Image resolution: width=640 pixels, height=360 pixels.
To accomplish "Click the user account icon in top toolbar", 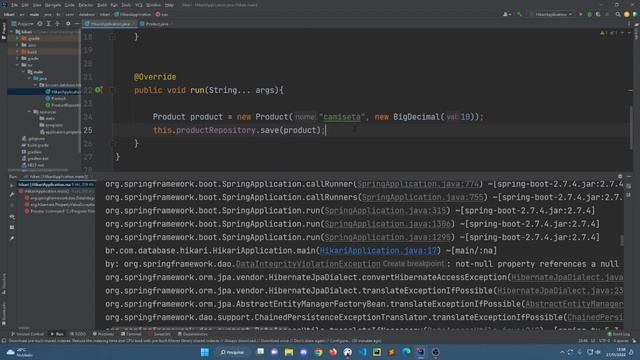I will (507, 14).
